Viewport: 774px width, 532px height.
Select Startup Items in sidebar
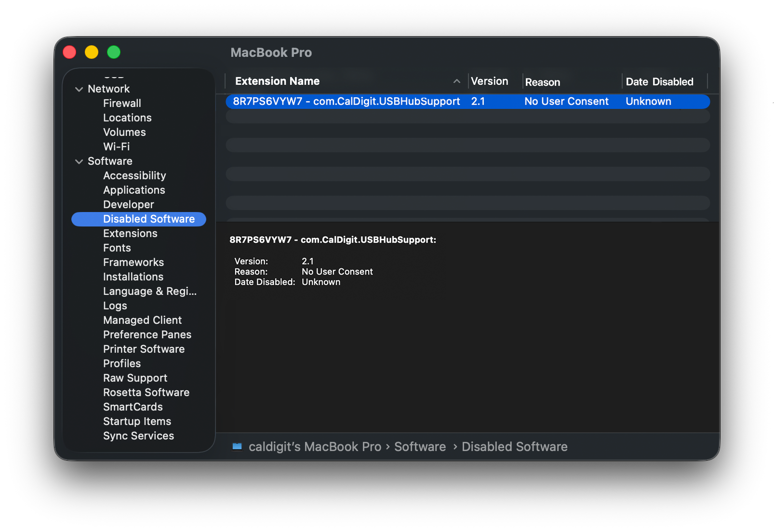pyautogui.click(x=137, y=422)
